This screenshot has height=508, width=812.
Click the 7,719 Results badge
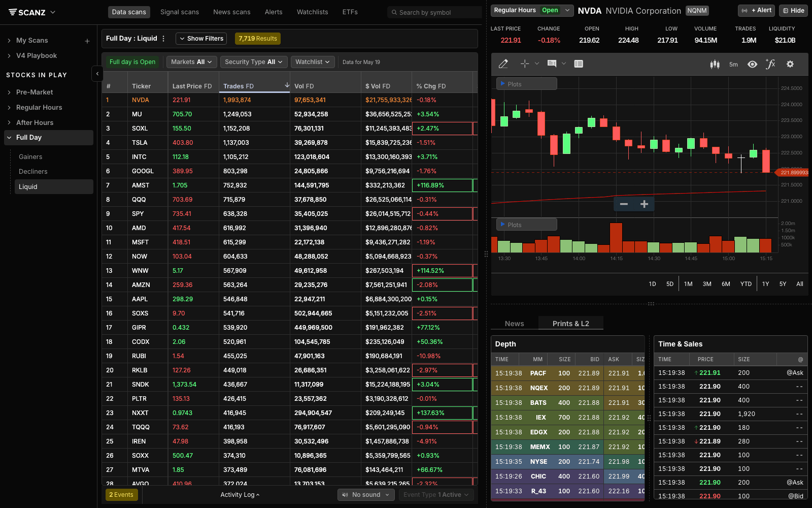pos(258,39)
